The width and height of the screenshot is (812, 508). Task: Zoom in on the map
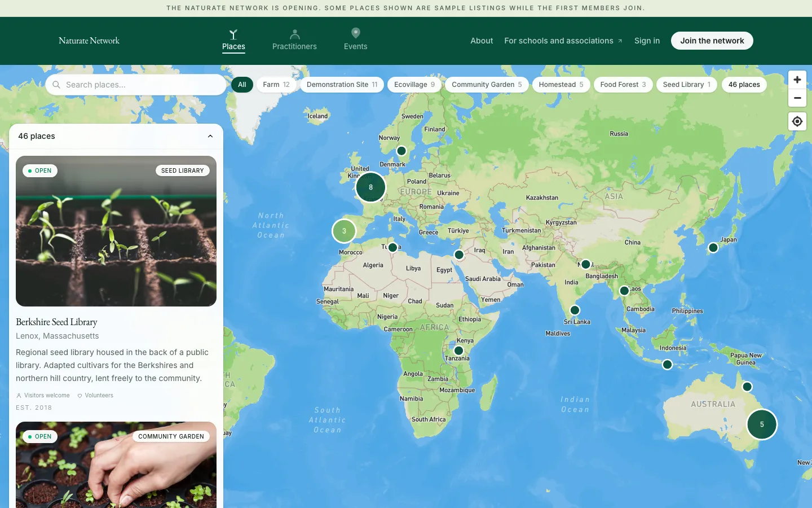click(797, 80)
